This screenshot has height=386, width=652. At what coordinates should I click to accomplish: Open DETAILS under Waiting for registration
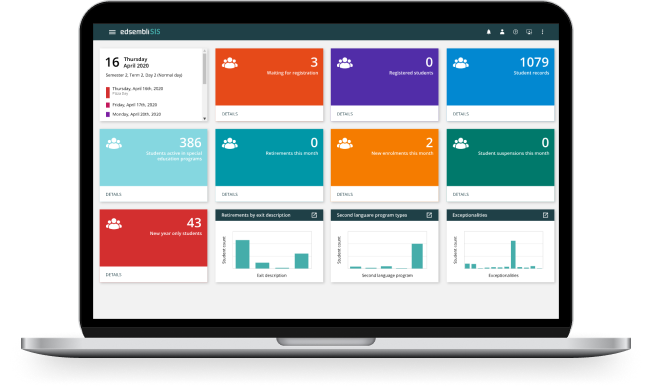click(230, 114)
